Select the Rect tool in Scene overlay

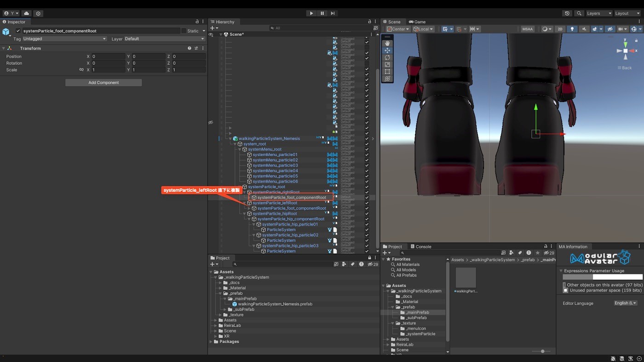pos(387,72)
